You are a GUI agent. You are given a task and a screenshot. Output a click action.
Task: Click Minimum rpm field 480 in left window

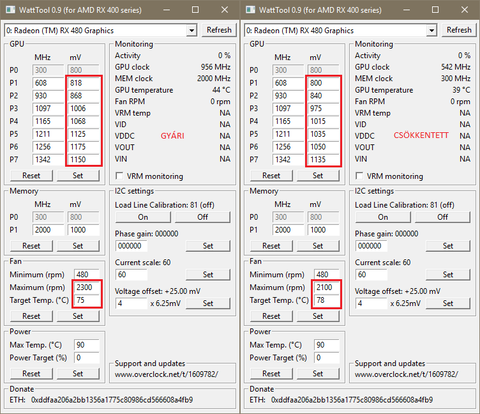[87, 274]
